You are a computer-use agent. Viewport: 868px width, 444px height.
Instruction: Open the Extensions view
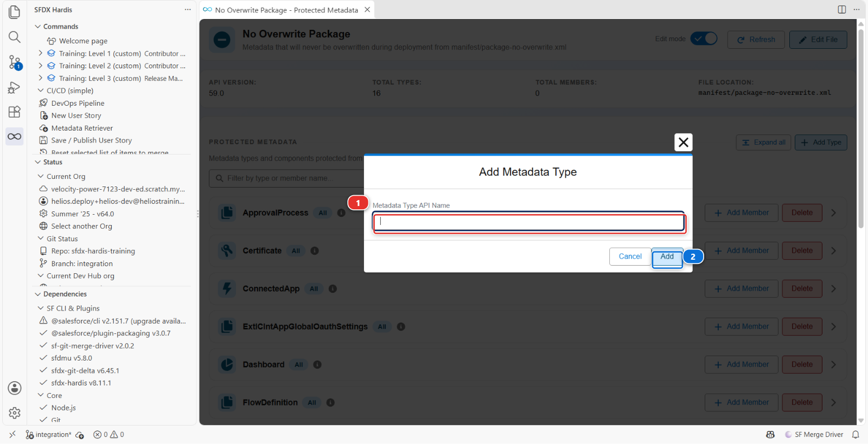(15, 112)
